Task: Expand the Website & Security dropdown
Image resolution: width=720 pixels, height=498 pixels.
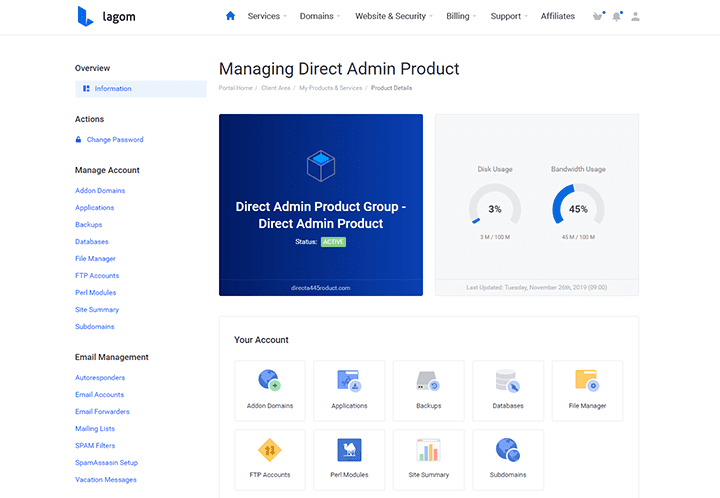Action: point(394,16)
